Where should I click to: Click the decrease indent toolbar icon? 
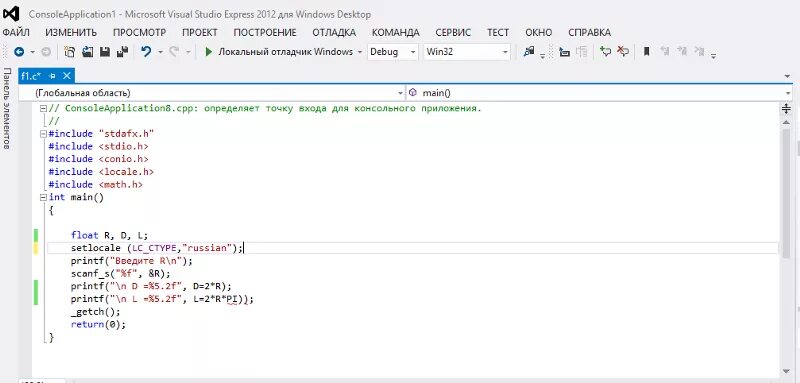click(564, 52)
